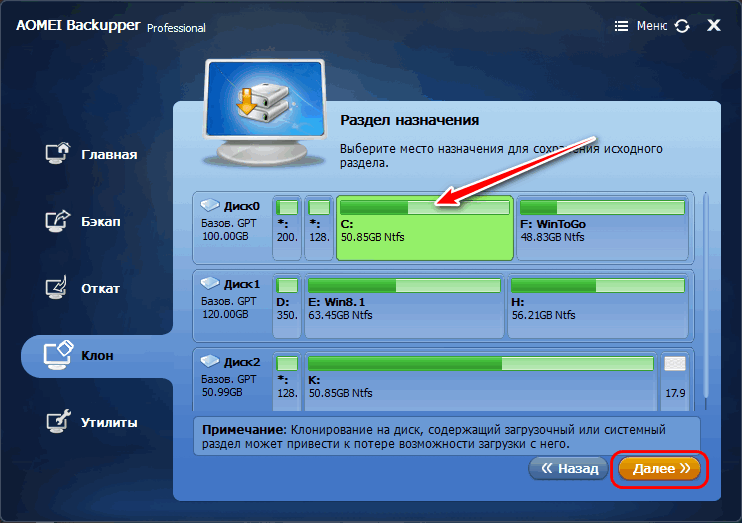Select the 128 MB partition on Диск2
Viewport: 742px width, 523px height.
[x=287, y=382]
